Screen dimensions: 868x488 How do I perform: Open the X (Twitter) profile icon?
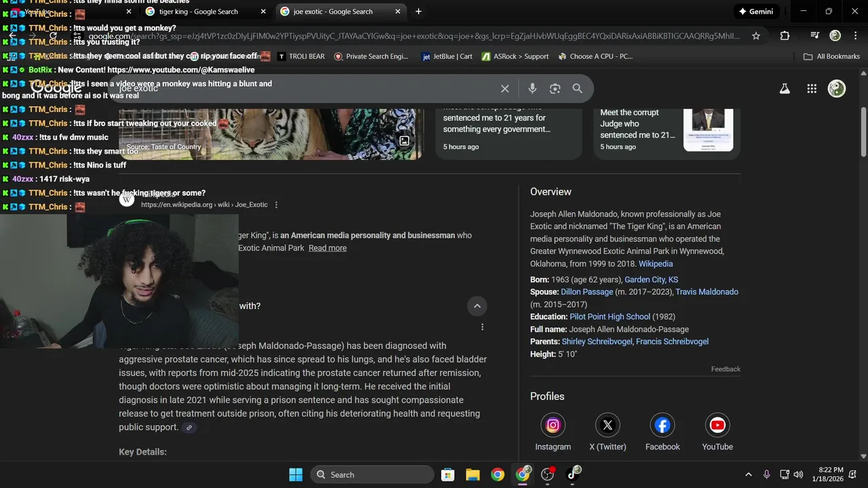[608, 426]
